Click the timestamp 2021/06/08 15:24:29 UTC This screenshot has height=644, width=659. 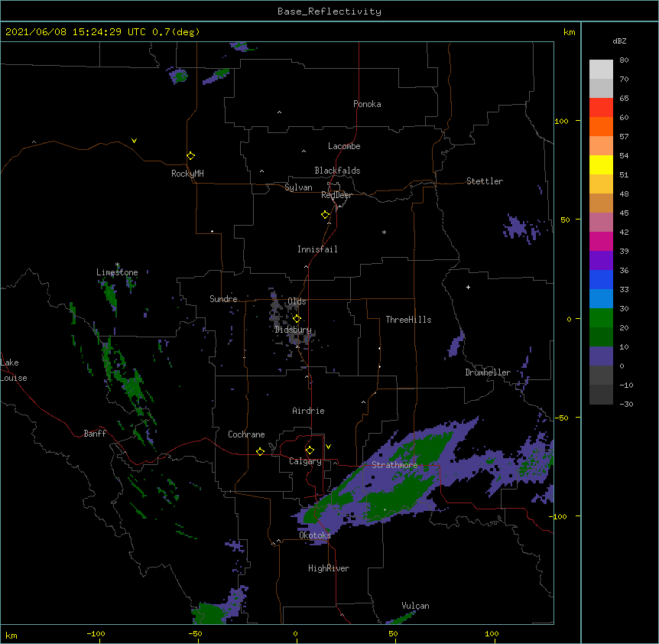(x=76, y=32)
